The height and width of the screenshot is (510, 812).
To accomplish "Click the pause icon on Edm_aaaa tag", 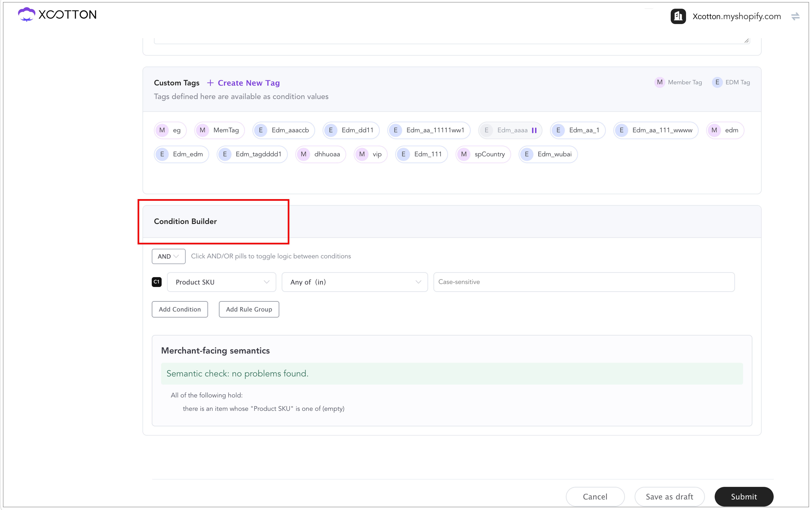I will pyautogui.click(x=534, y=130).
